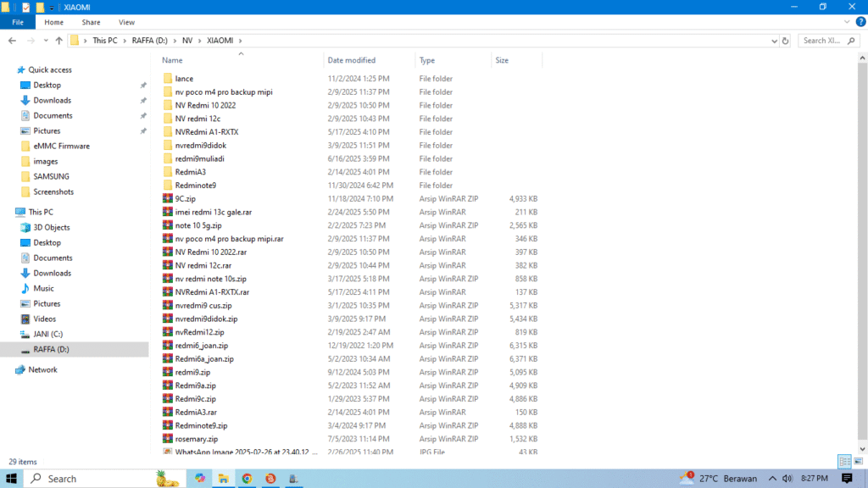The height and width of the screenshot is (488, 868).
Task: Select folder redmi9muliadi
Action: point(199,158)
